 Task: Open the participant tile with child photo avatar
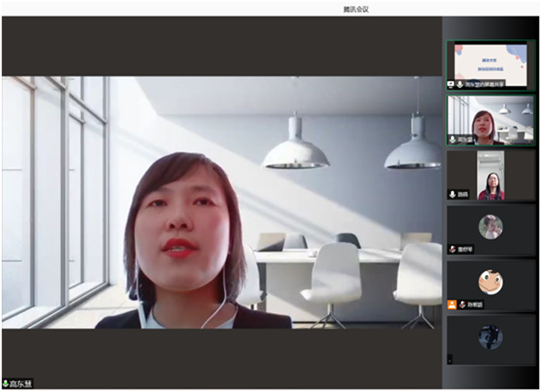click(491, 228)
